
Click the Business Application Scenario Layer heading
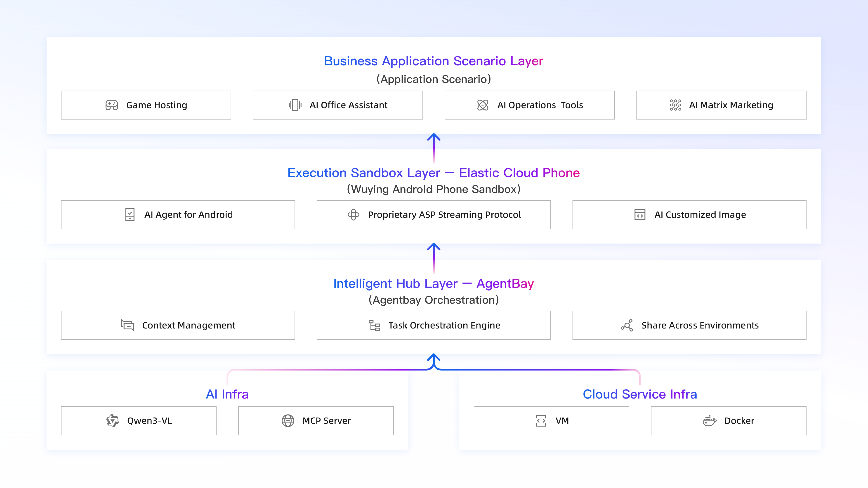(433, 61)
